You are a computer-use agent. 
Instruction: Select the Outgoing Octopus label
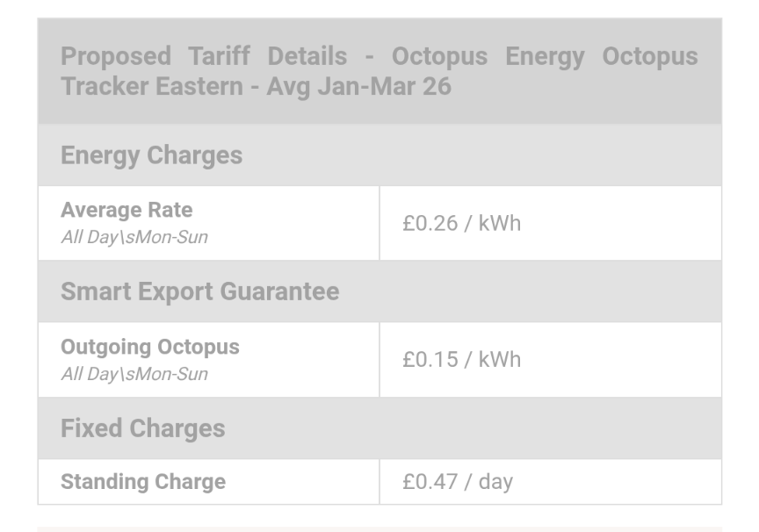click(x=149, y=347)
